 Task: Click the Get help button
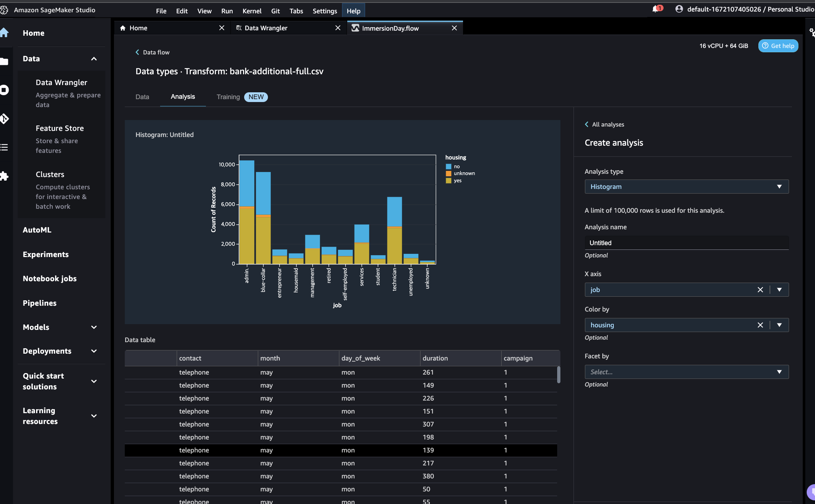pyautogui.click(x=778, y=46)
